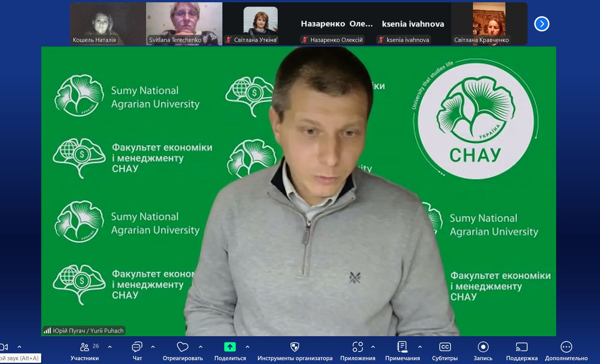Click the Отреагировать heart reaction icon
Viewport: 600px width, 364px height.
coord(183,347)
